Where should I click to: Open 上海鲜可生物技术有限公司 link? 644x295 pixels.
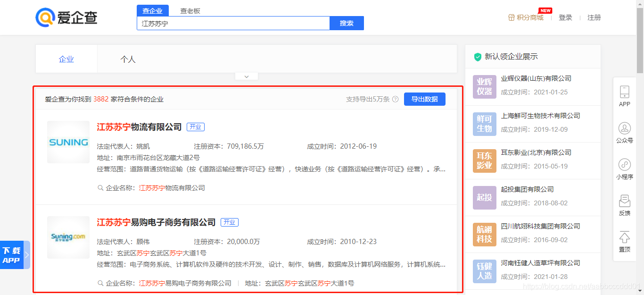point(540,116)
